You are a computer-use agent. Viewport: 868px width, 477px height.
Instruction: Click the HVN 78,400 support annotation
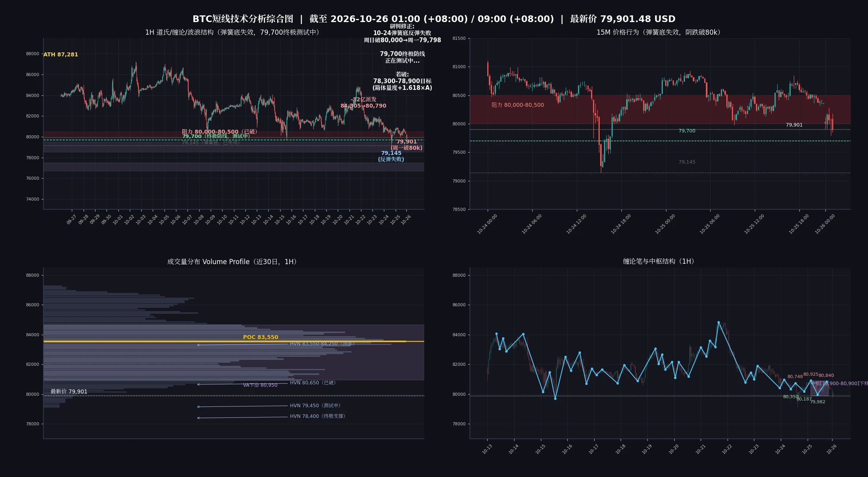pos(317,416)
